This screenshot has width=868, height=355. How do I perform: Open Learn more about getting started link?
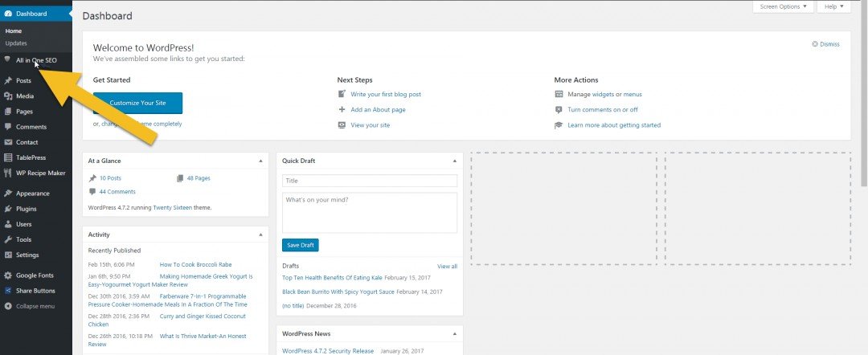[x=614, y=125]
